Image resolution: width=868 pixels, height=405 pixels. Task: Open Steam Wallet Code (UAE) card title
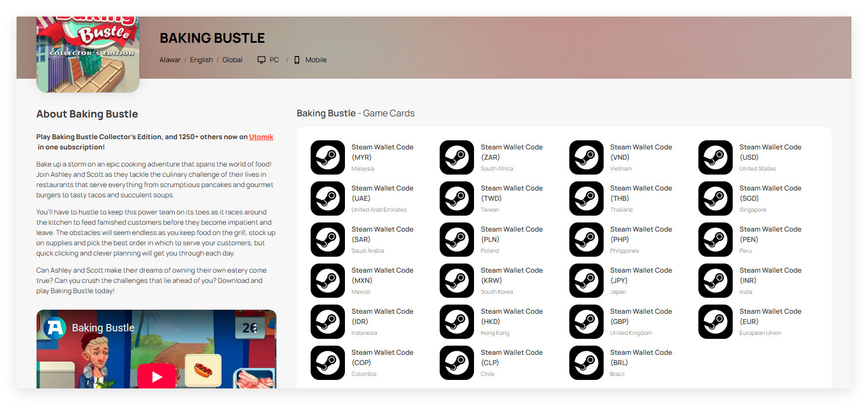pos(382,193)
